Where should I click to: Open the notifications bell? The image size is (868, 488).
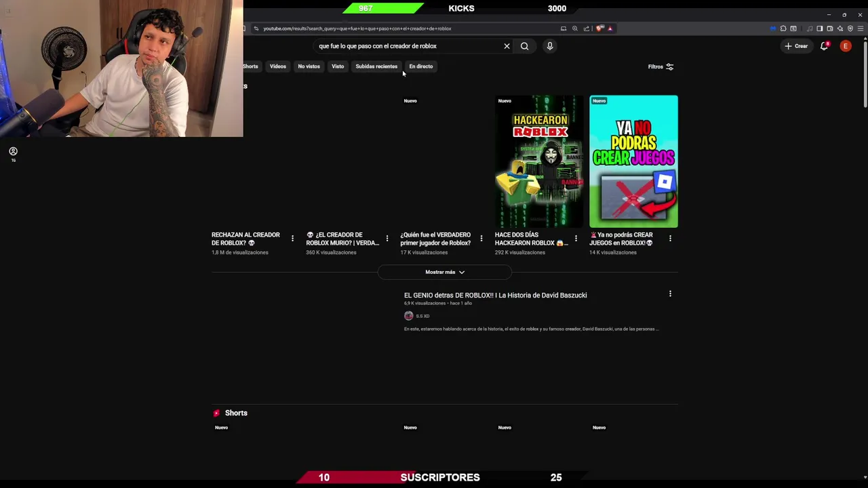click(824, 46)
